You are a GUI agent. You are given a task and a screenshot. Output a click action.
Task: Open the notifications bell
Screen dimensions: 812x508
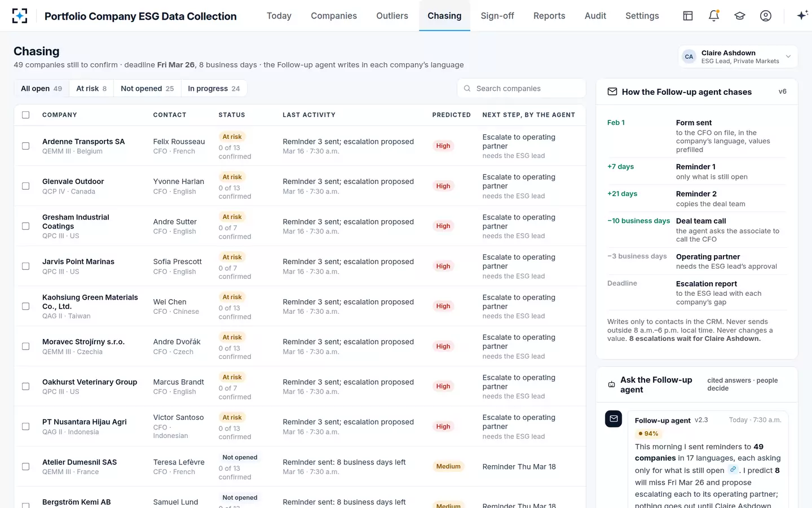click(x=714, y=16)
